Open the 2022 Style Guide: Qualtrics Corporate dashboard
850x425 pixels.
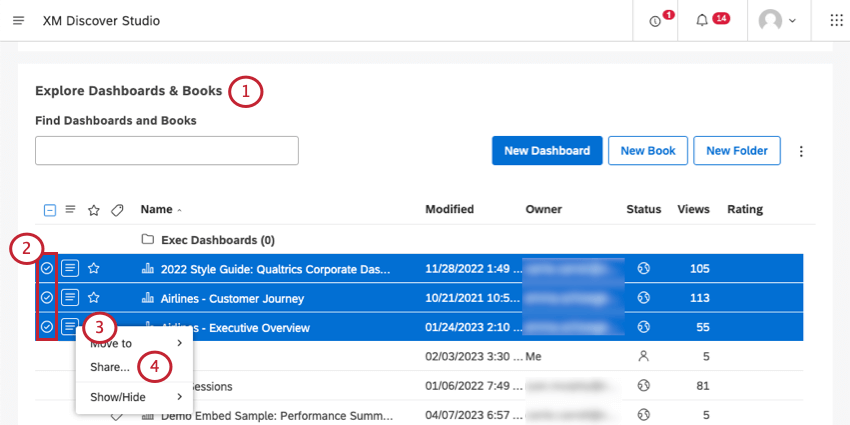pos(275,269)
